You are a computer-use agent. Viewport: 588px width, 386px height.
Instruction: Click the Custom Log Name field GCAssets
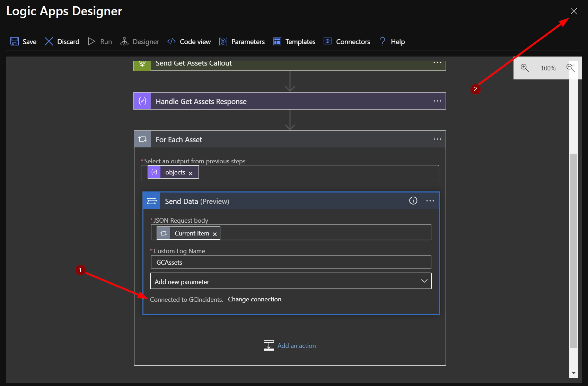click(291, 262)
